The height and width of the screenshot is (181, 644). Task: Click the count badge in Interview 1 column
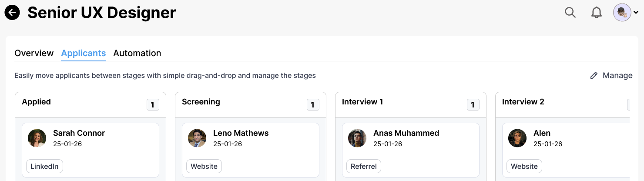point(473,105)
